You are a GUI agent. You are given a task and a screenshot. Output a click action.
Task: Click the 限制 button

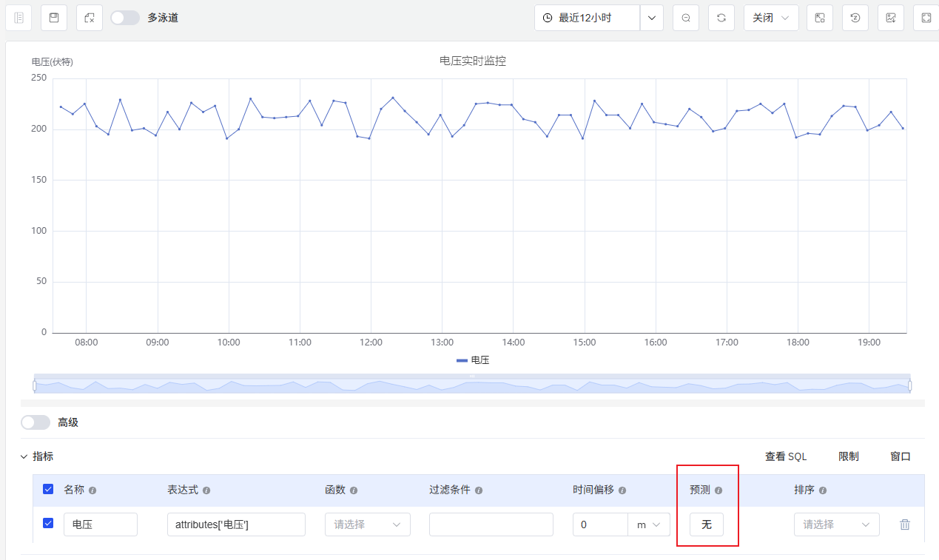coord(849,457)
